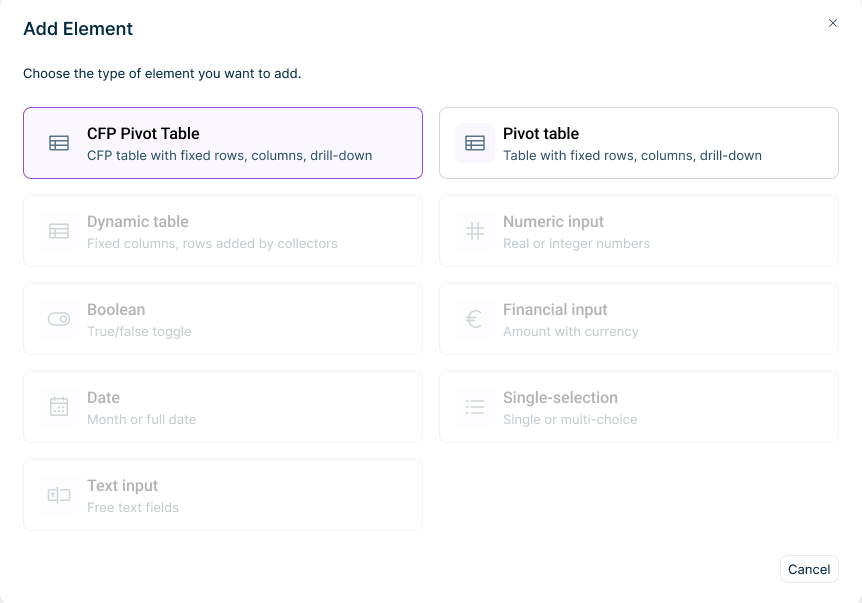Click the Dynamic table icon
Image resolution: width=862 pixels, height=603 pixels.
point(58,231)
